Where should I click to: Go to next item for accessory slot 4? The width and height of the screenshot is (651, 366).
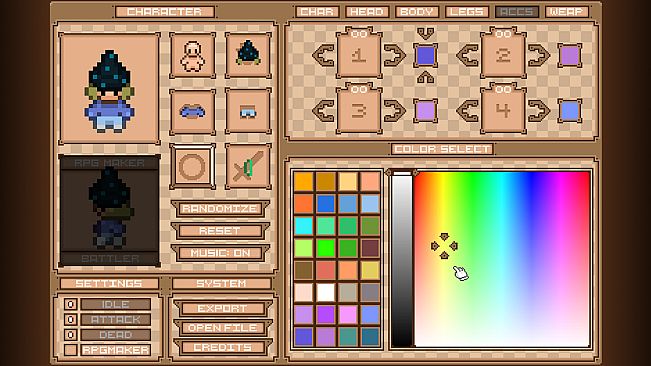tap(538, 111)
